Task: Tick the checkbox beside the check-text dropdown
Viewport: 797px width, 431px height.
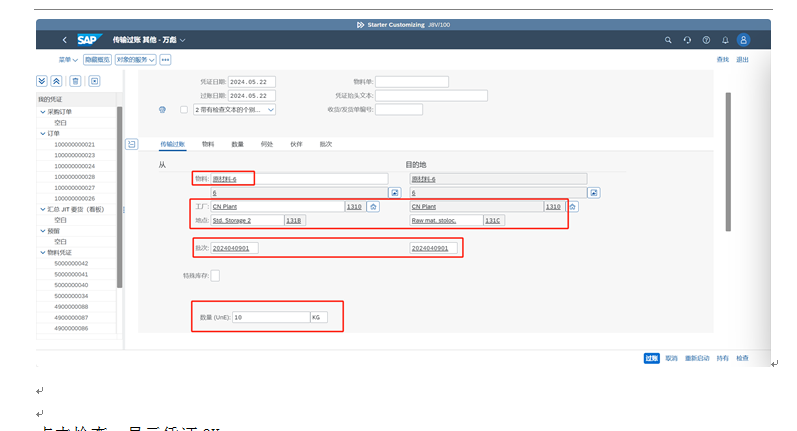Action: click(x=183, y=109)
